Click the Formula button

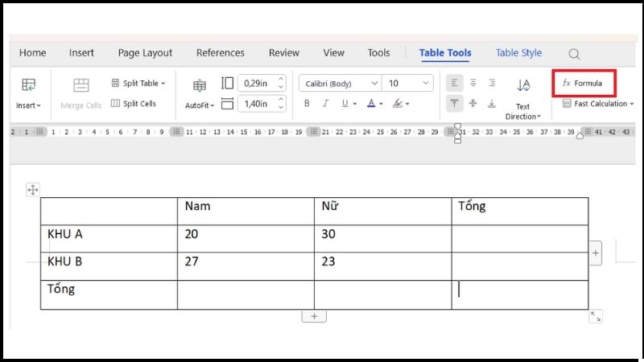click(x=582, y=83)
